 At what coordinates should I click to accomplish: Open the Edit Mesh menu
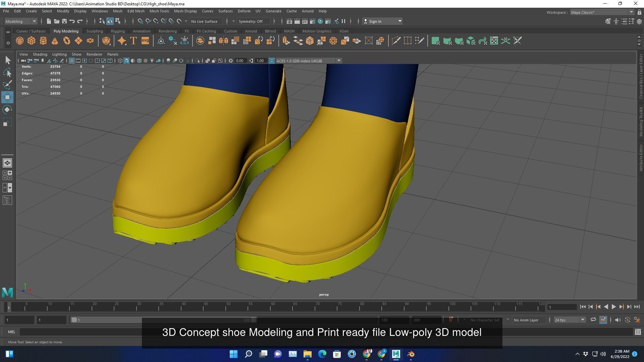pos(136,11)
